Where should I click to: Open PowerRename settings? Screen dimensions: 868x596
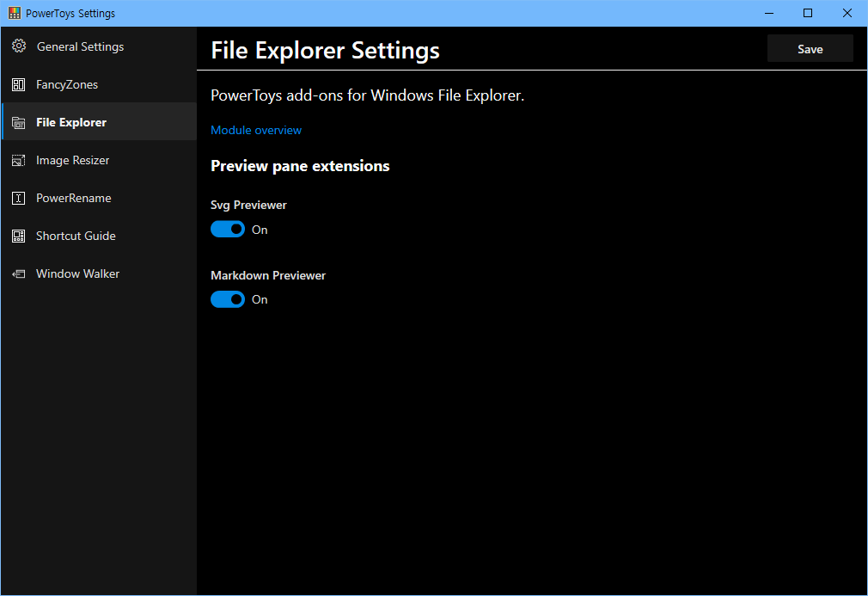pyautogui.click(x=99, y=198)
